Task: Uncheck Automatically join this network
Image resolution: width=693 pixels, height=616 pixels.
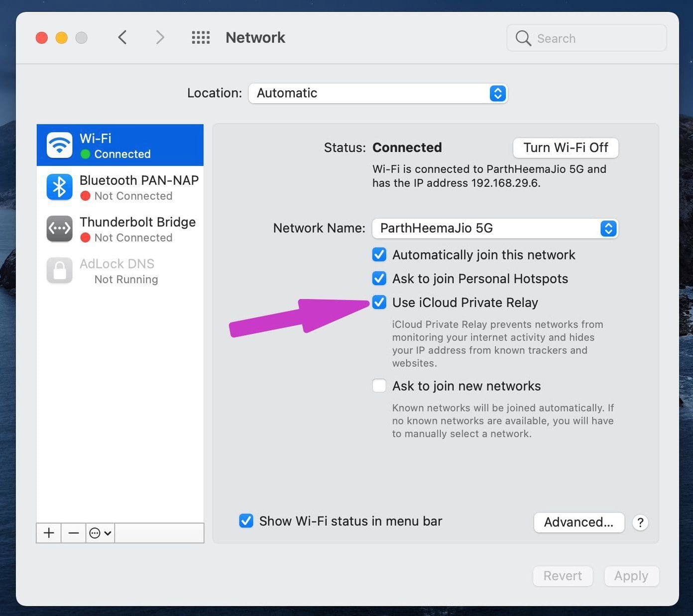Action: 379,254
